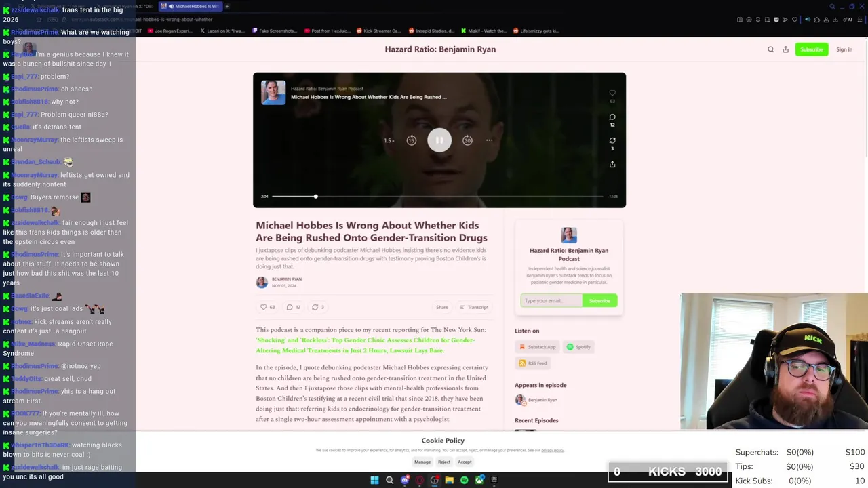Open the 12 comments below the title

(294, 307)
